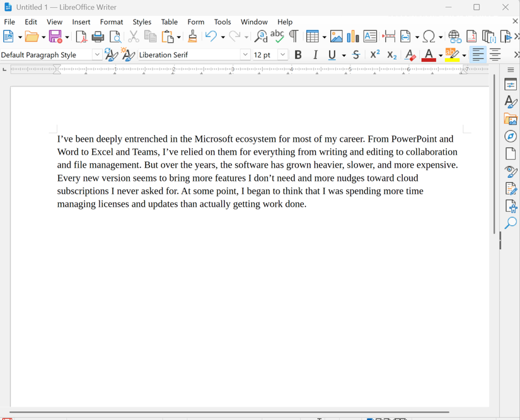This screenshot has width=520, height=420.
Task: Click the Export as PDF icon
Action: coord(81,37)
